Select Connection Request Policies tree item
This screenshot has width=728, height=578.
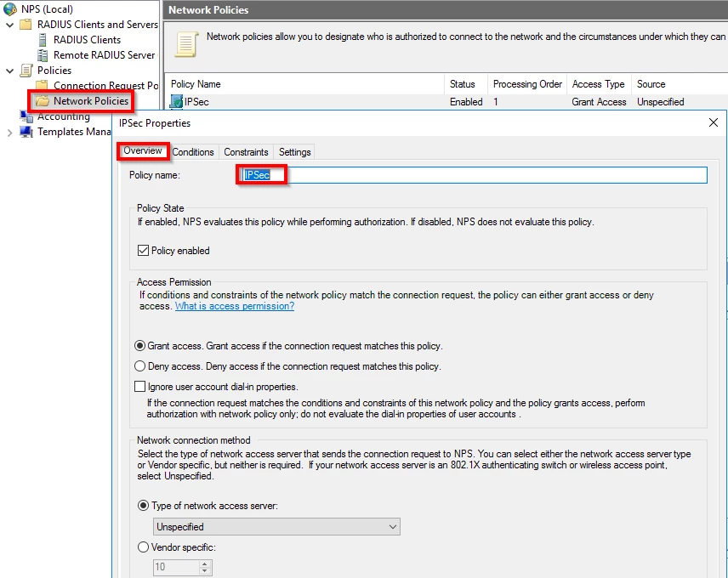tap(105, 85)
